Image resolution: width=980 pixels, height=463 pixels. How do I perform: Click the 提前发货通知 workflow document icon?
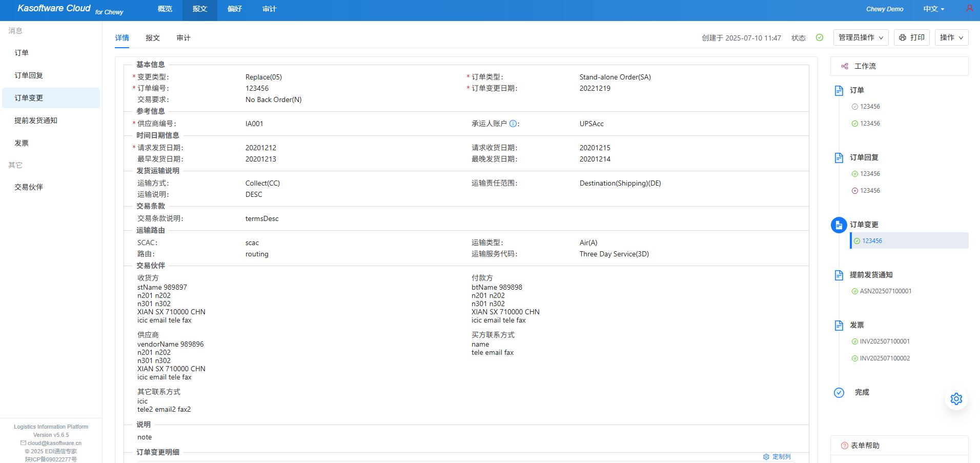pos(839,275)
